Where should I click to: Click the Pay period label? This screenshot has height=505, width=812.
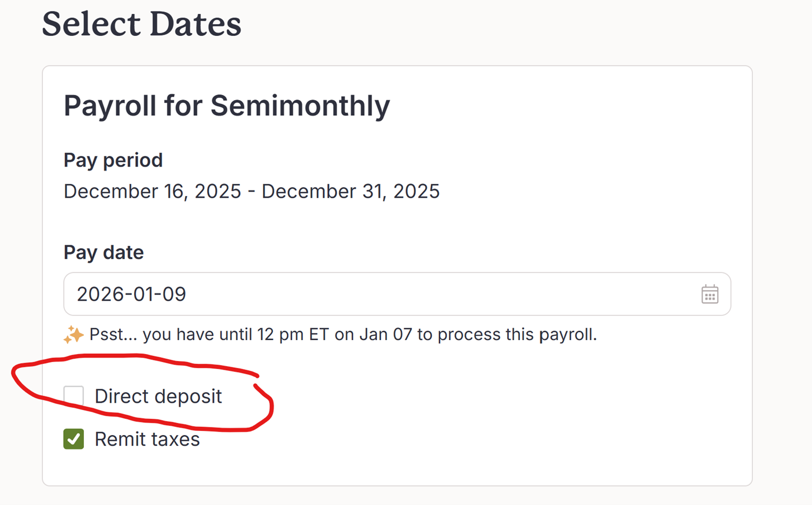tap(113, 160)
